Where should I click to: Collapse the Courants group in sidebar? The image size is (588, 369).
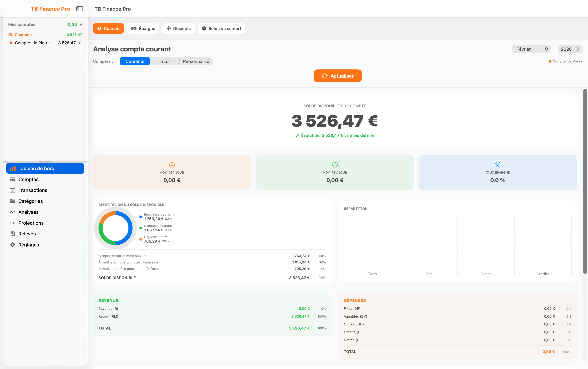point(23,35)
